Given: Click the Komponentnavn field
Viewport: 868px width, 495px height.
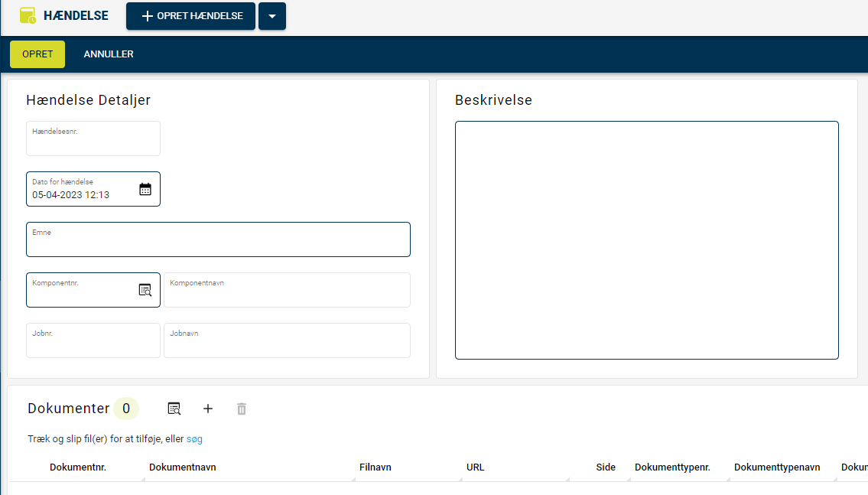Looking at the screenshot, I should point(287,290).
